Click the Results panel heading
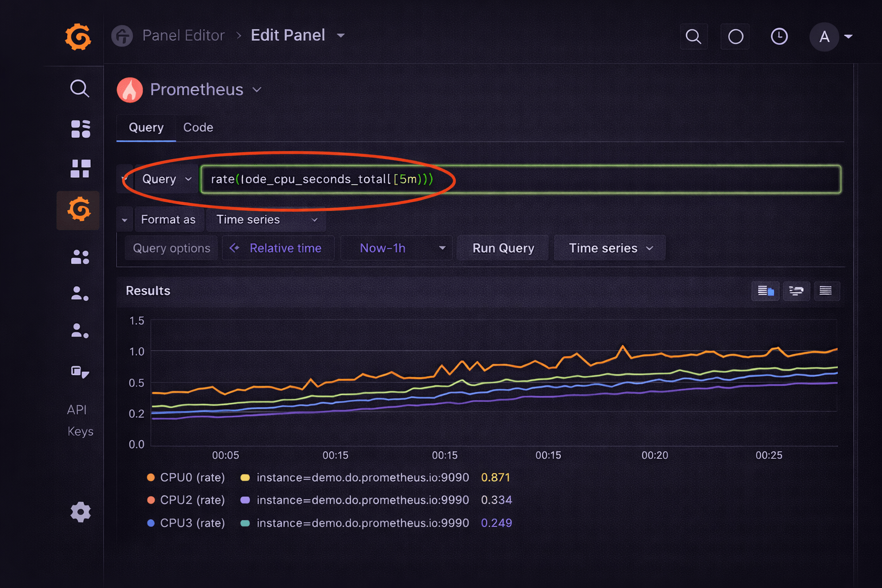882x588 pixels. click(x=148, y=291)
